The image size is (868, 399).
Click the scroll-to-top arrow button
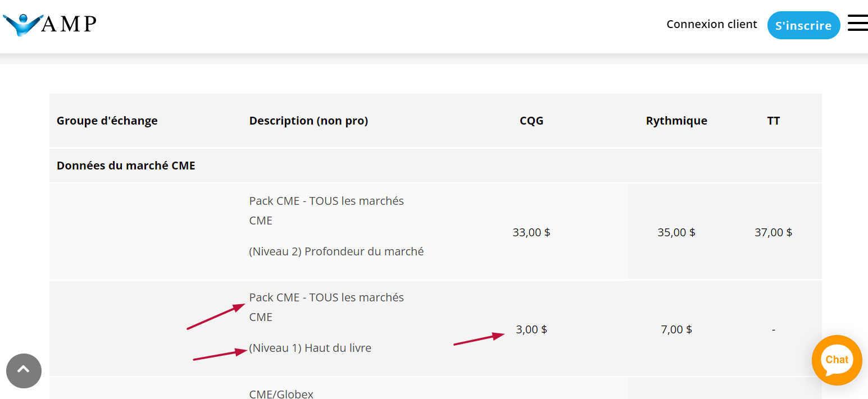[24, 370]
